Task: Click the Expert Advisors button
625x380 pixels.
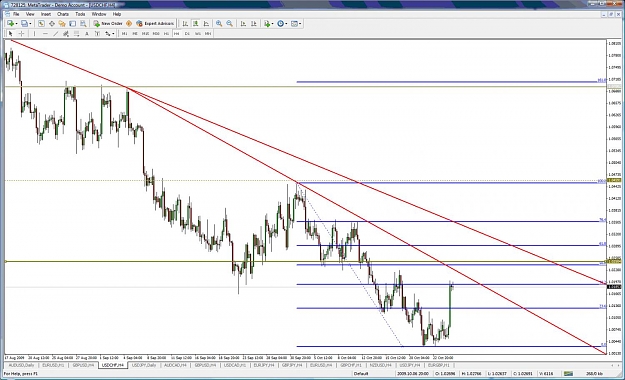Action: [x=155, y=24]
